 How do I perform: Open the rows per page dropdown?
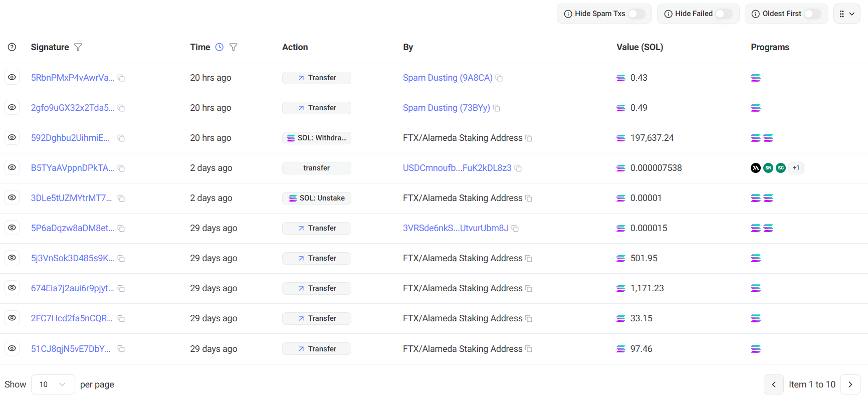tap(53, 384)
